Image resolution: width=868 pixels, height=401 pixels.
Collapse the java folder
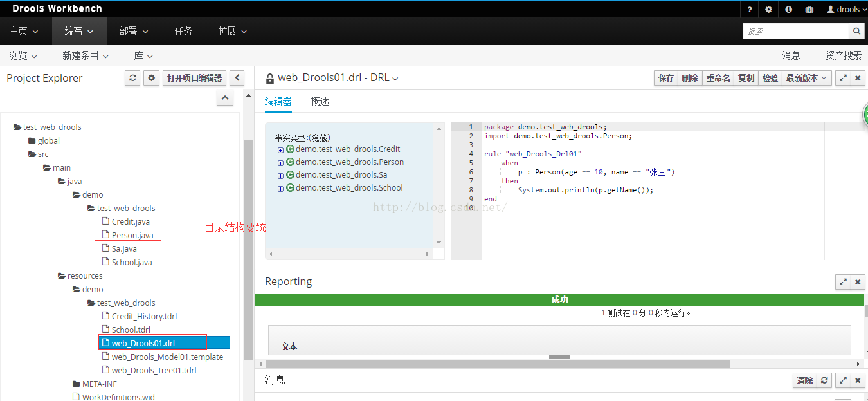coord(70,181)
